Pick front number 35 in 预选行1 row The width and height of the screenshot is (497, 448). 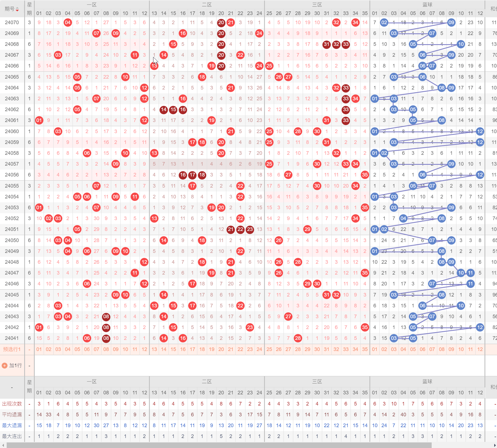click(x=365, y=349)
